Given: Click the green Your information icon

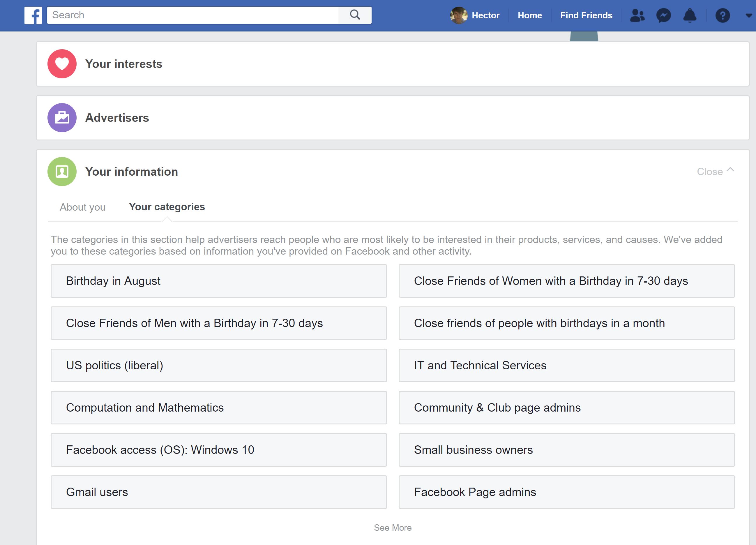Looking at the screenshot, I should pos(62,172).
